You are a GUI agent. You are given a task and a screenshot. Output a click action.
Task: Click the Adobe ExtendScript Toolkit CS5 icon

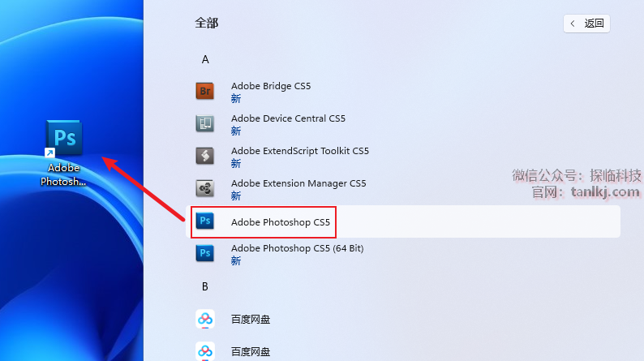205,156
